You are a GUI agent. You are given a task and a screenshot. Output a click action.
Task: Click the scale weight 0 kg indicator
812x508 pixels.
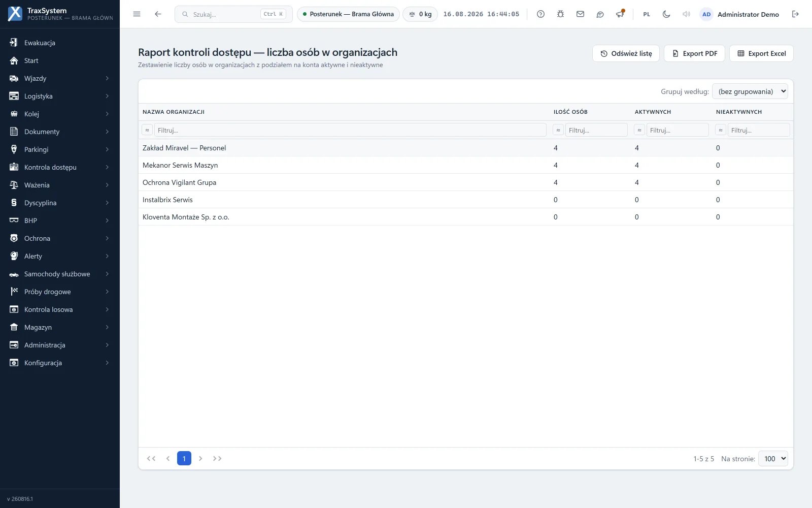(420, 14)
